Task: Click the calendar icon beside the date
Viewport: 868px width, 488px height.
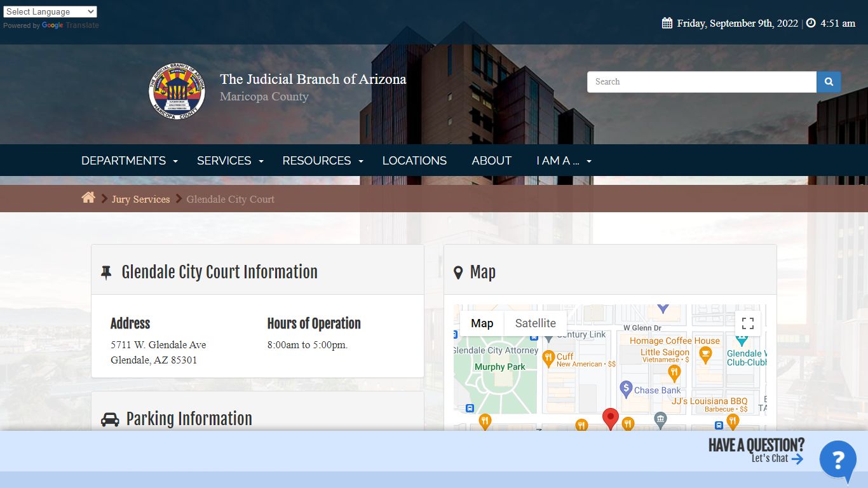Action: click(667, 23)
